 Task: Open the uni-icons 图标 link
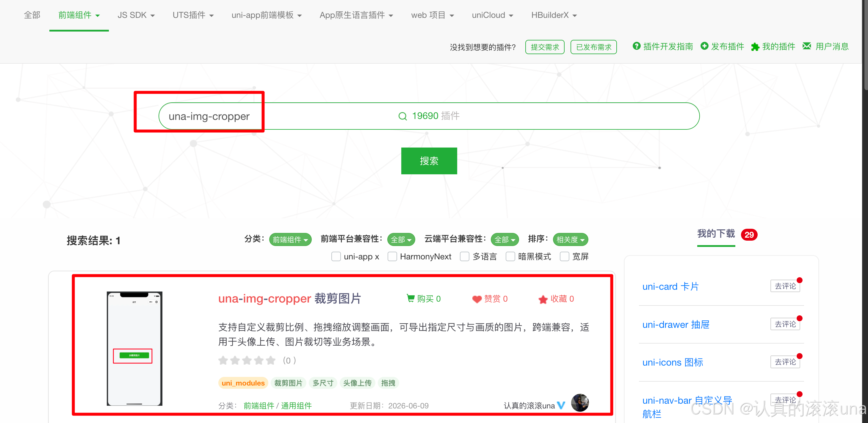(x=673, y=362)
